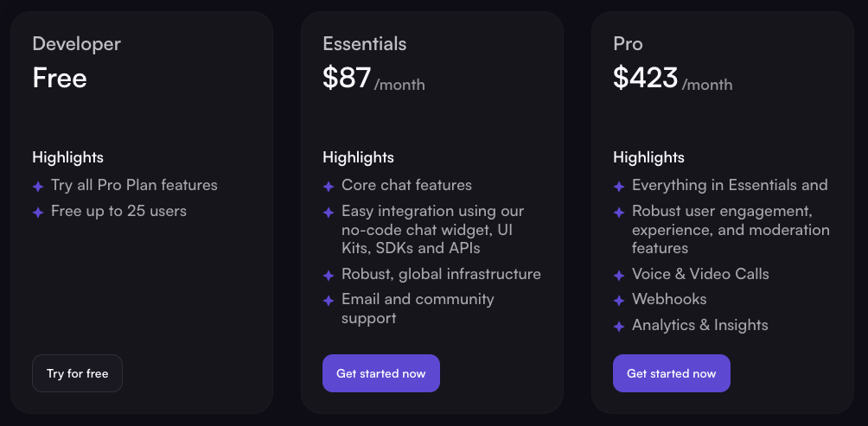Click the sparkle bullet beside Webhooks
Image resolution: width=868 pixels, height=426 pixels.
point(619,301)
